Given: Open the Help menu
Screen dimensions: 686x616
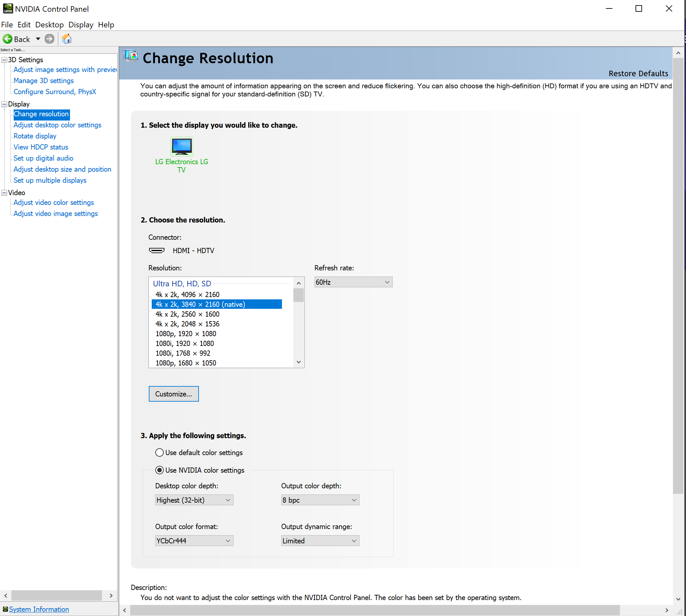Looking at the screenshot, I should (106, 25).
